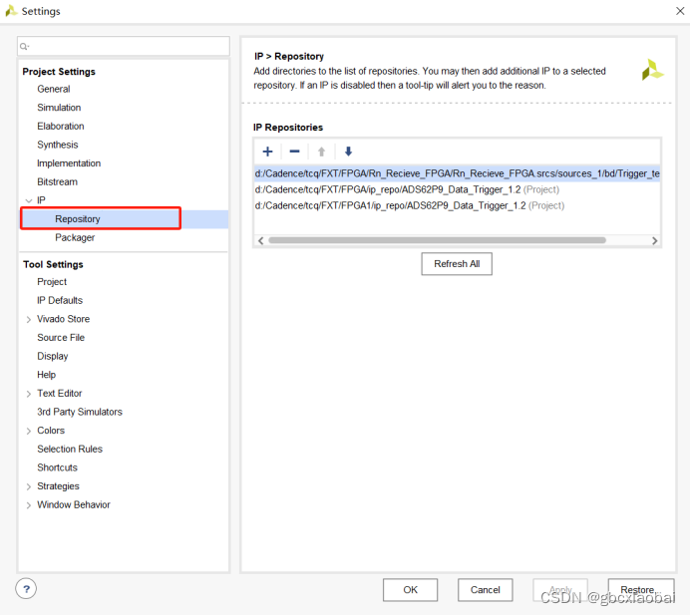Open Implementation settings

[x=69, y=163]
